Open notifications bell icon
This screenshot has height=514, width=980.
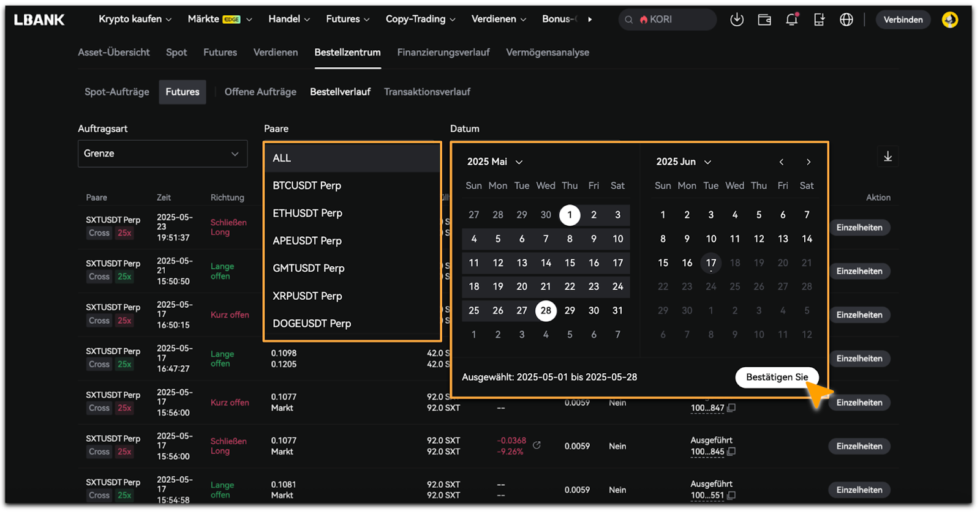pos(791,20)
